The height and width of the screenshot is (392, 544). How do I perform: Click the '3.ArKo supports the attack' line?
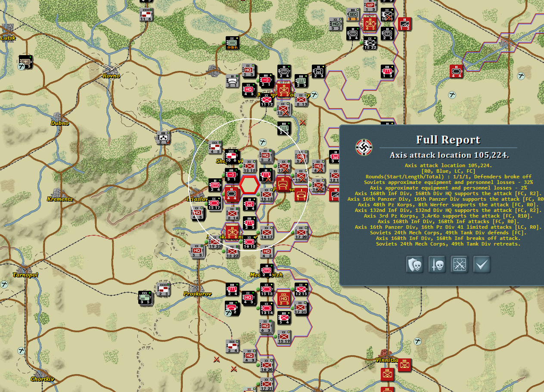coord(448,216)
